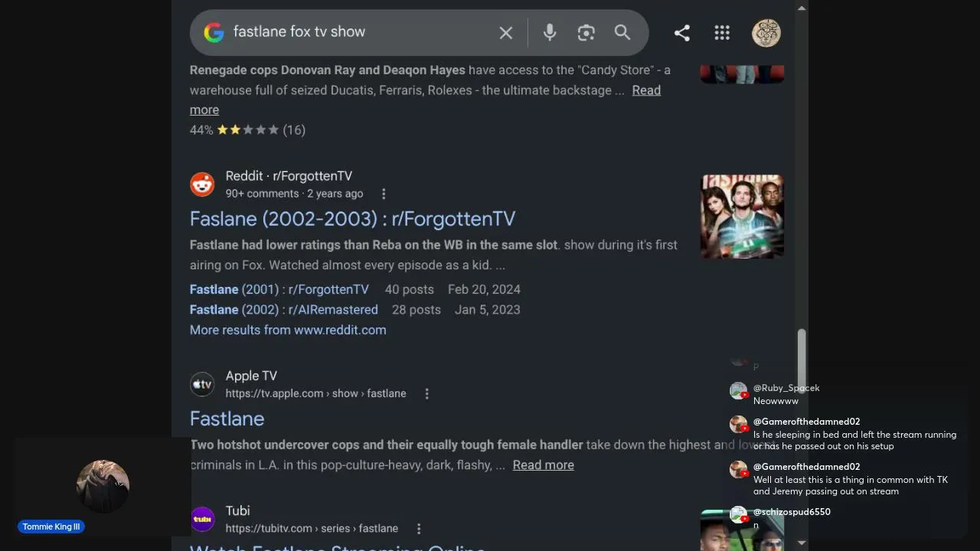The height and width of the screenshot is (551, 980).
Task: Share this search results page
Action: (682, 33)
